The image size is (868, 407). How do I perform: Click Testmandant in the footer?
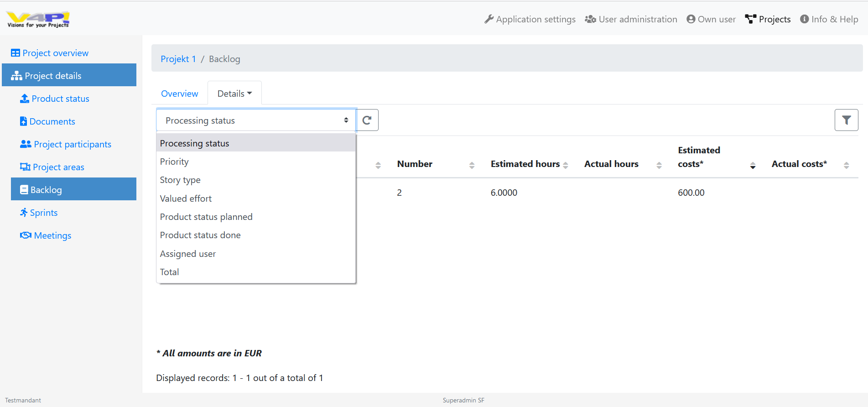click(x=23, y=400)
